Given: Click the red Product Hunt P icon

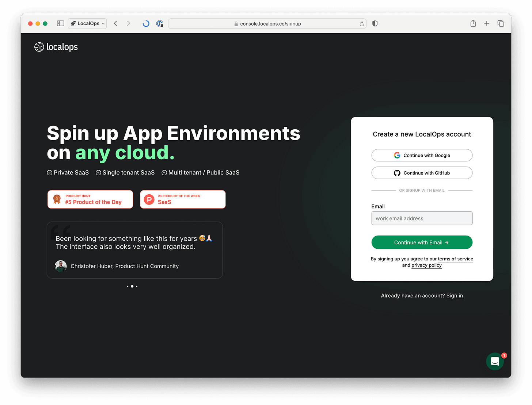Looking at the screenshot, I should point(149,199).
